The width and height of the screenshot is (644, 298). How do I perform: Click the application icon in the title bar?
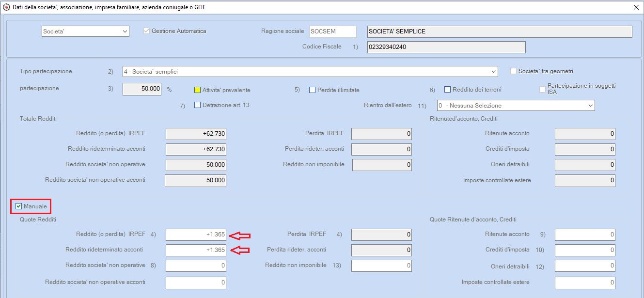point(6,7)
